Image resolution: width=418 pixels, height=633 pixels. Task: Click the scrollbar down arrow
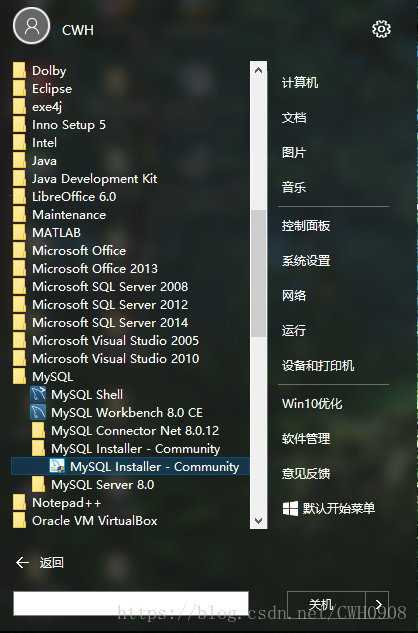click(258, 520)
